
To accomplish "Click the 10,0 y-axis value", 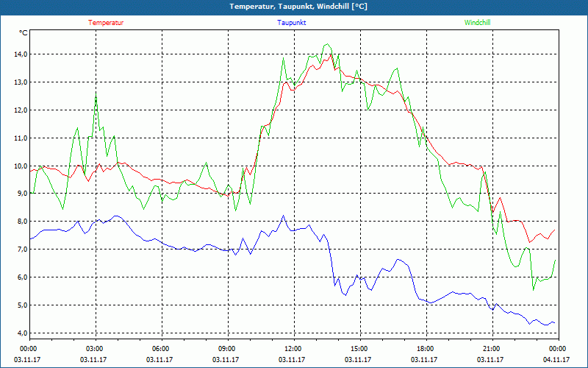I will click(21, 166).
